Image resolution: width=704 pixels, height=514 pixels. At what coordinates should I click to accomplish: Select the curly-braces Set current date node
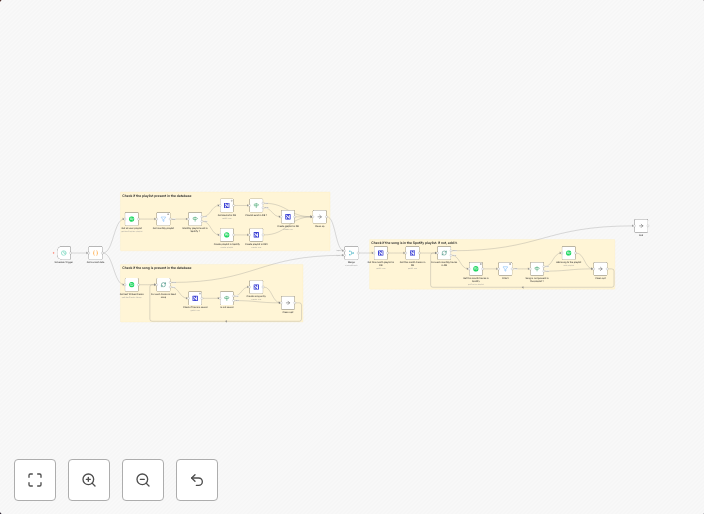point(95,253)
